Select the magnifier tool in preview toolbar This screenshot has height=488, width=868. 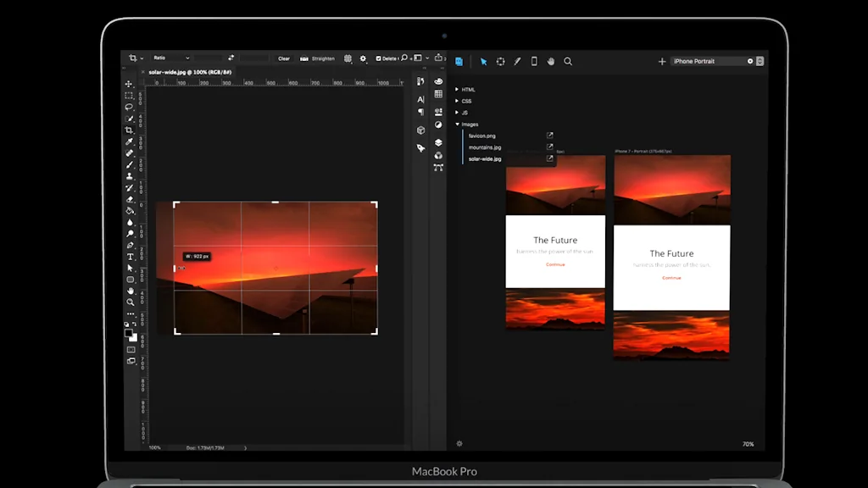[x=568, y=61]
